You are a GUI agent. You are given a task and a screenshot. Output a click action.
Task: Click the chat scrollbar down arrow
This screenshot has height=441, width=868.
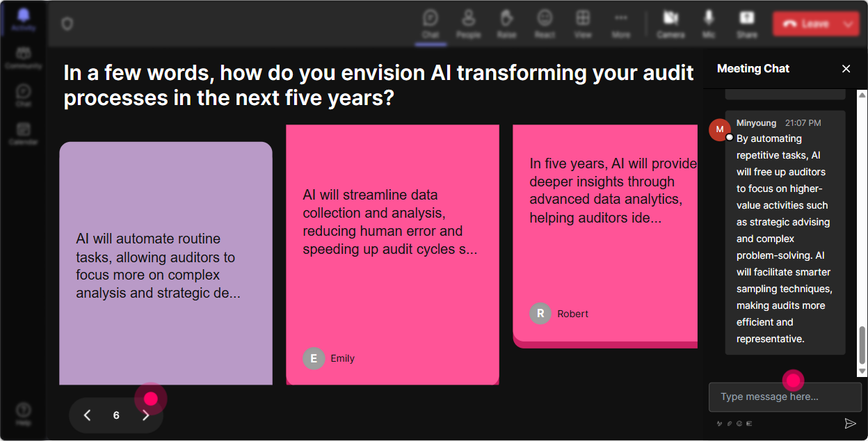(x=862, y=372)
